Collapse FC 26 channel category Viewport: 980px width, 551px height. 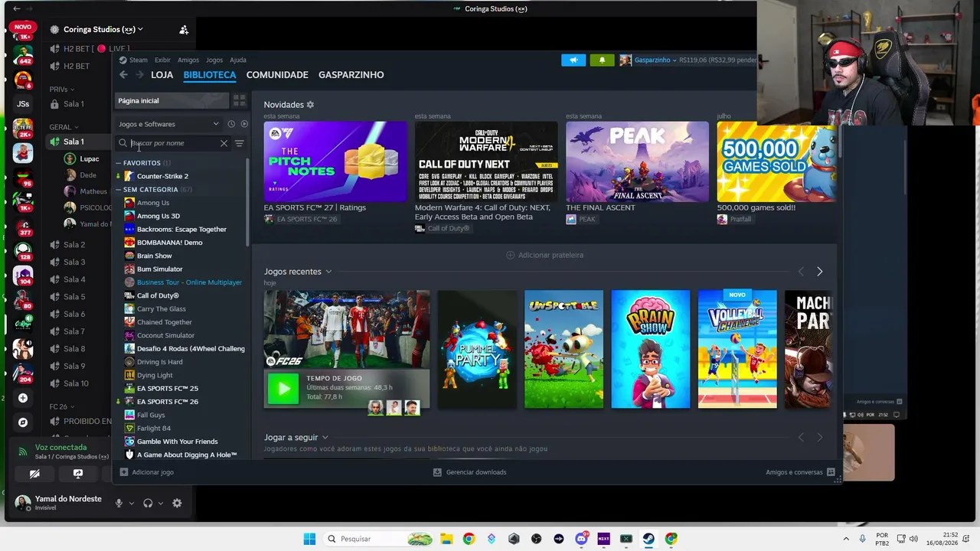point(62,406)
